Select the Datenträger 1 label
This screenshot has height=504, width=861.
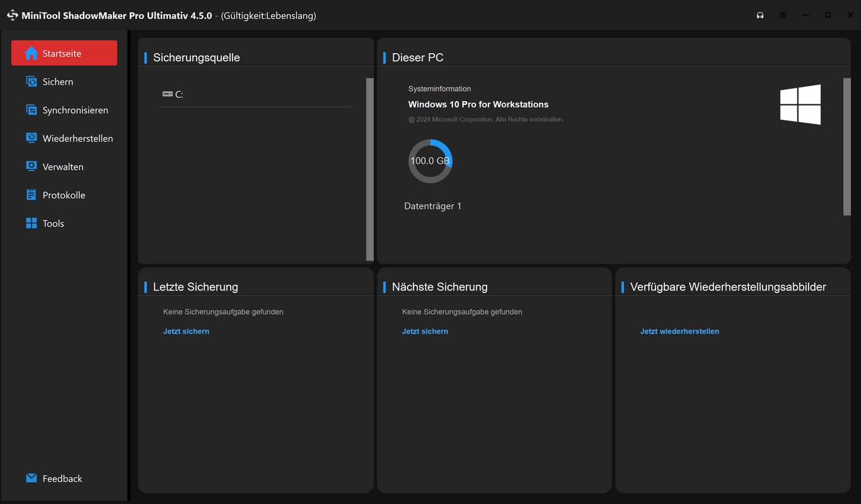433,206
